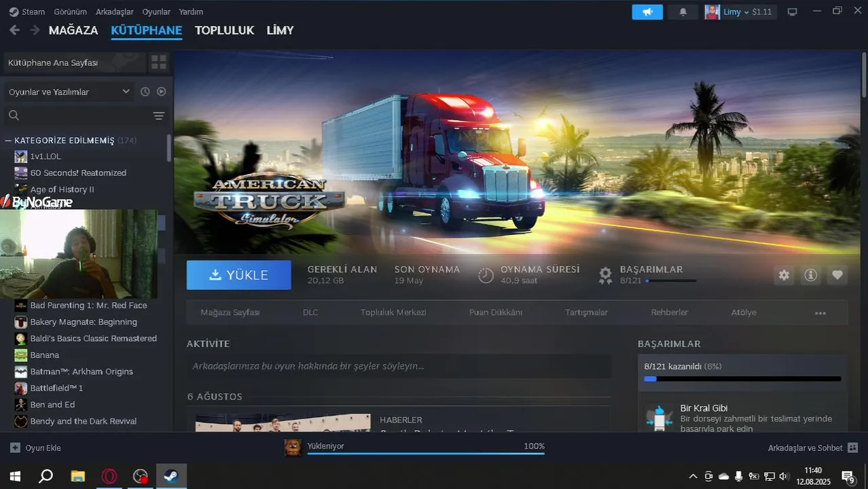Open Arkadaşlar ve Sohbet

(x=813, y=448)
